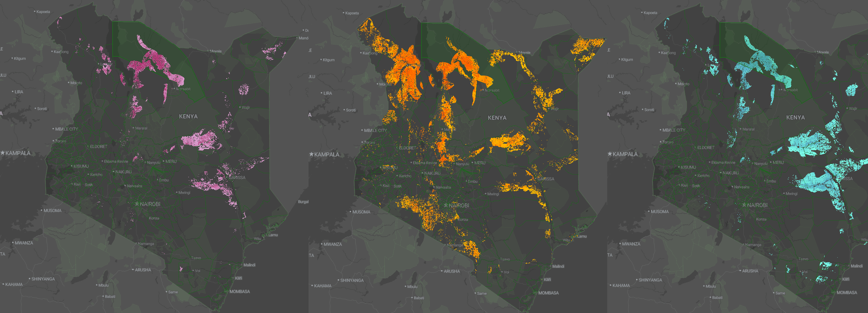This screenshot has height=313, width=868.
Task: Click Marsabit on the pink map
Action: tap(183, 89)
